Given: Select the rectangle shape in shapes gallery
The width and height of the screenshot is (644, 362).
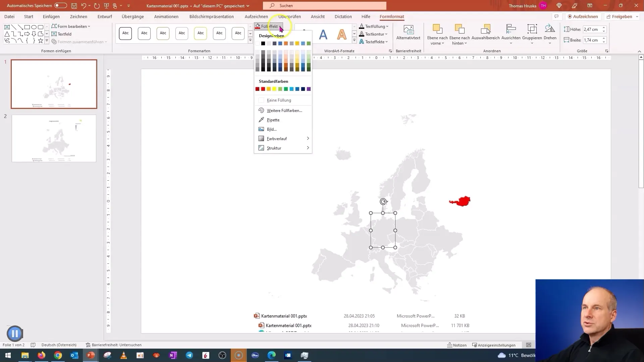Looking at the screenshot, I should [x=27, y=27].
